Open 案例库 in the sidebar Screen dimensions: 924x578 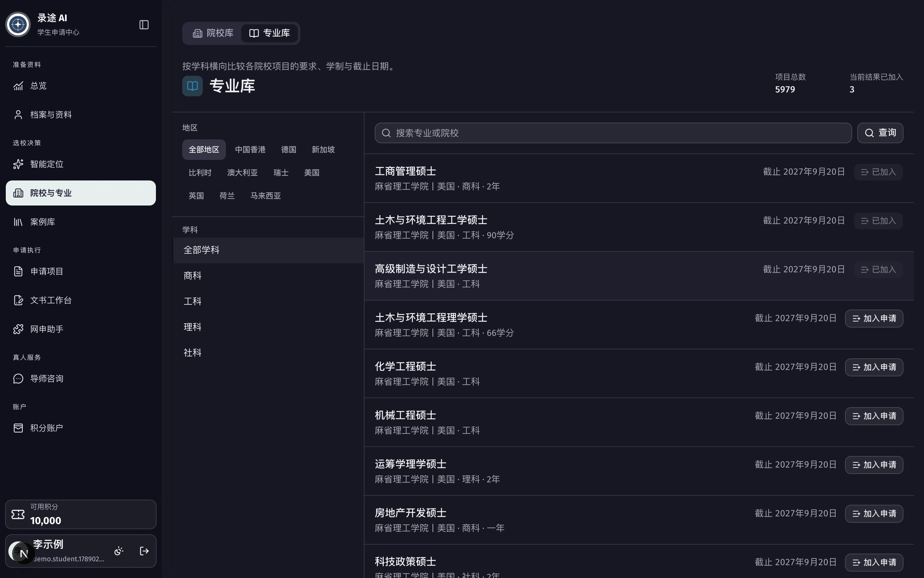pos(81,222)
